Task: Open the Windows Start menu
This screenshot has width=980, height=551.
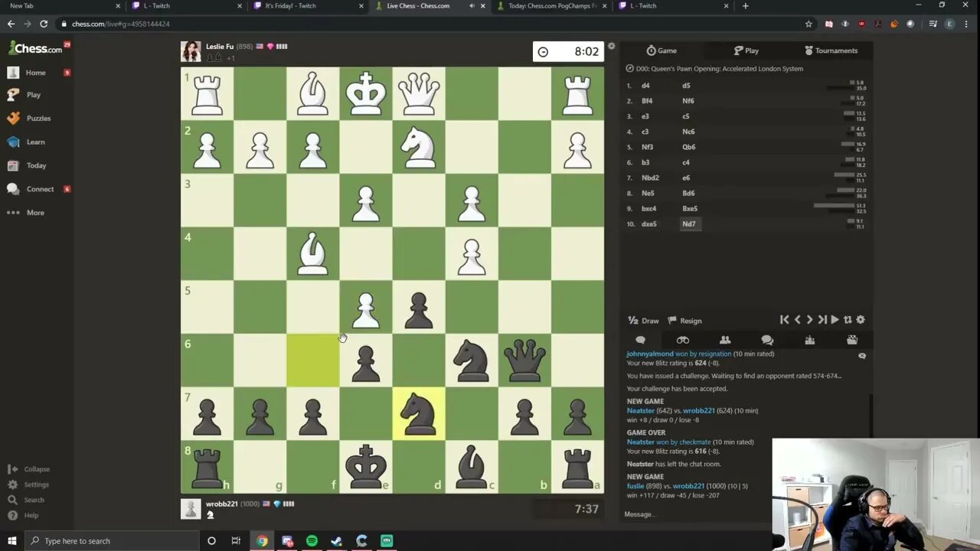Action: click(12, 541)
